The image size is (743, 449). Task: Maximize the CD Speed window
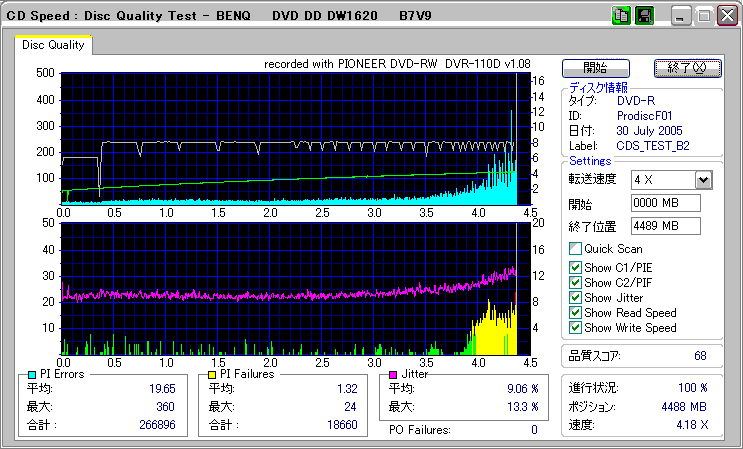(704, 16)
